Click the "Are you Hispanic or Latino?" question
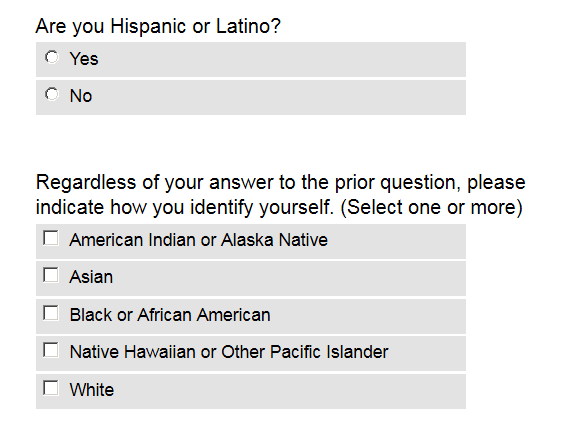This screenshot has height=431, width=568. pos(158,26)
